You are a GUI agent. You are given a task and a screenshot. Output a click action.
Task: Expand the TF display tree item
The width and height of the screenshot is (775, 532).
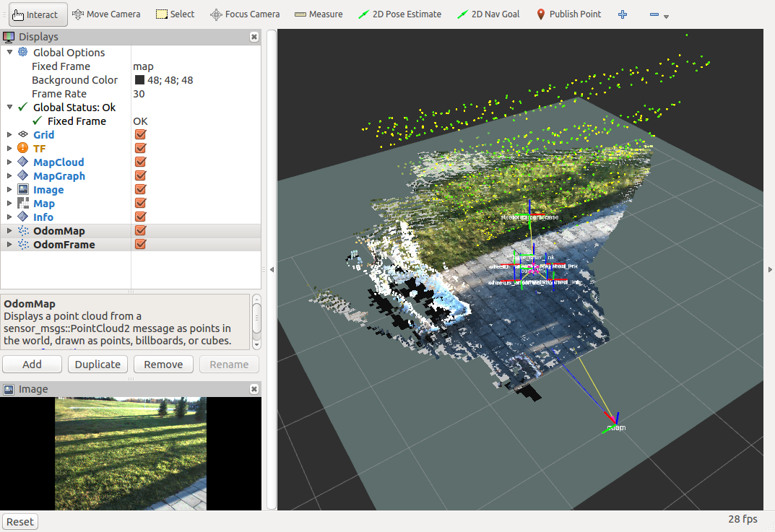[9, 149]
